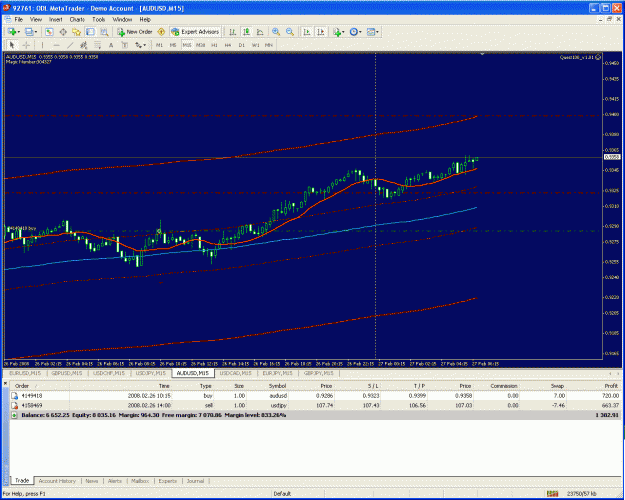
Task: Switch to the USDJPY,M15 chart tab
Action: tap(151, 373)
